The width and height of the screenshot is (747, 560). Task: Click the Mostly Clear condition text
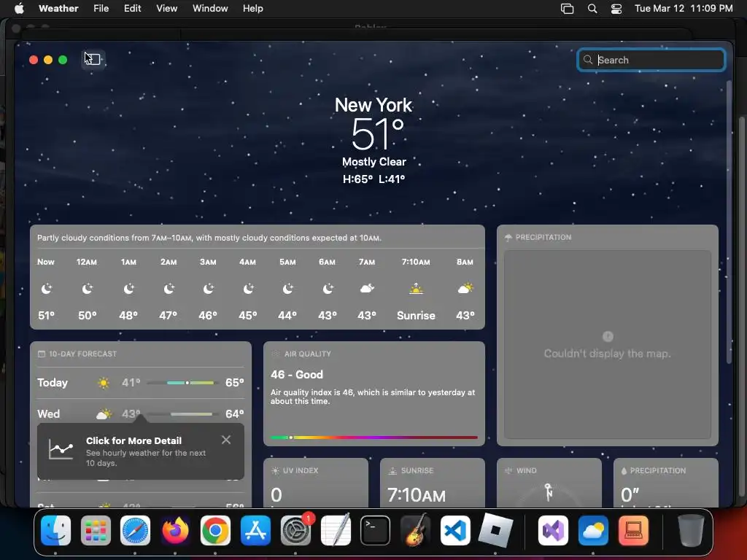click(x=374, y=162)
